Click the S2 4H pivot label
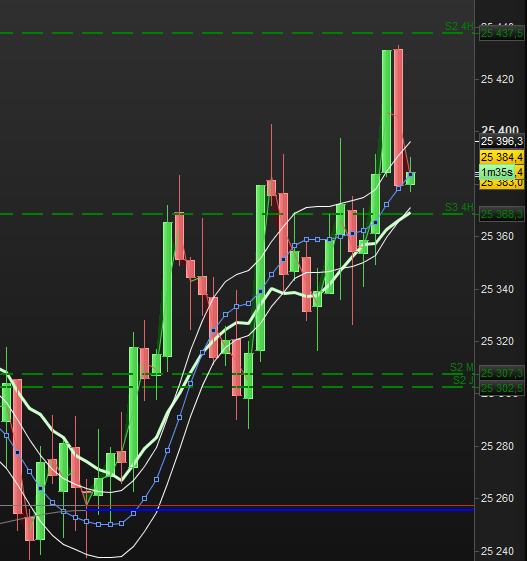This screenshot has height=561, width=527. [x=459, y=26]
